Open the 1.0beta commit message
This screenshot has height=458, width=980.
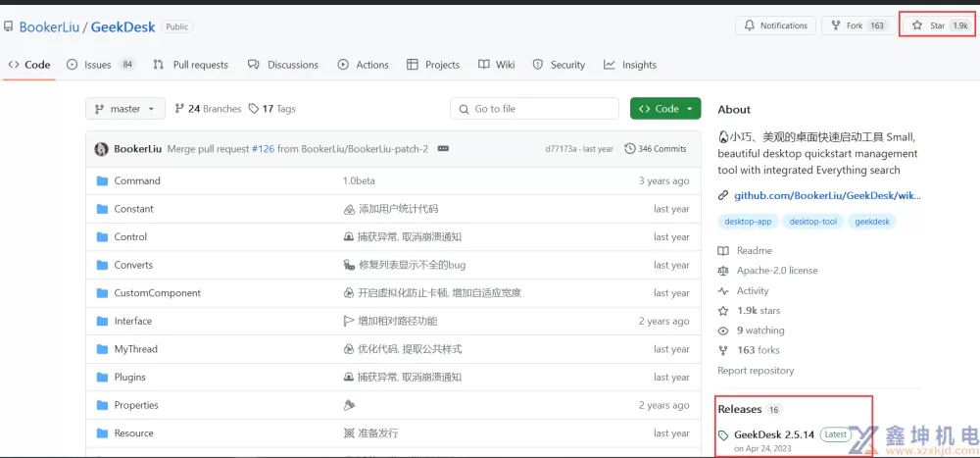(x=359, y=180)
